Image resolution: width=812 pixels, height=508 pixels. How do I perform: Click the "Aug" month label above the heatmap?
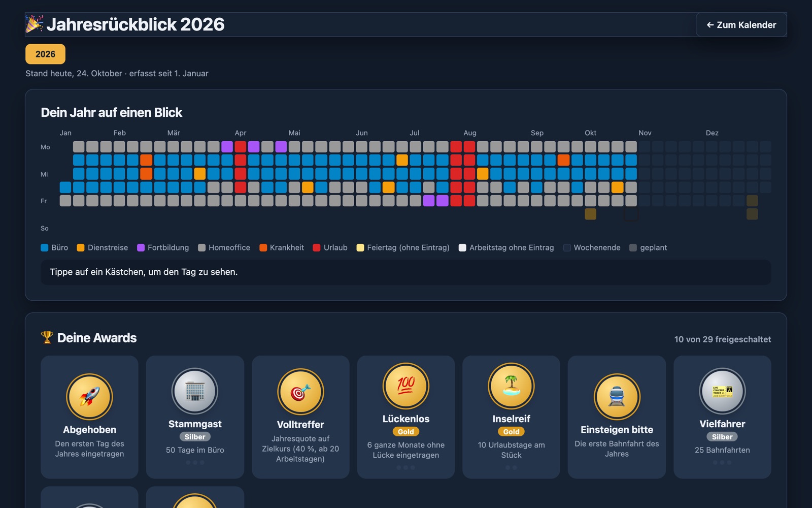470,133
